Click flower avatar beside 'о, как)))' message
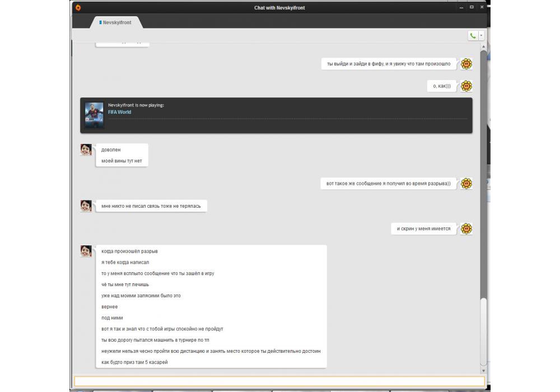 466,86
